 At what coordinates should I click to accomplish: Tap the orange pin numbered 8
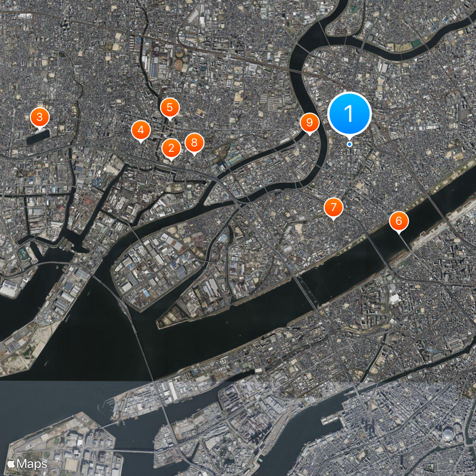195,142
